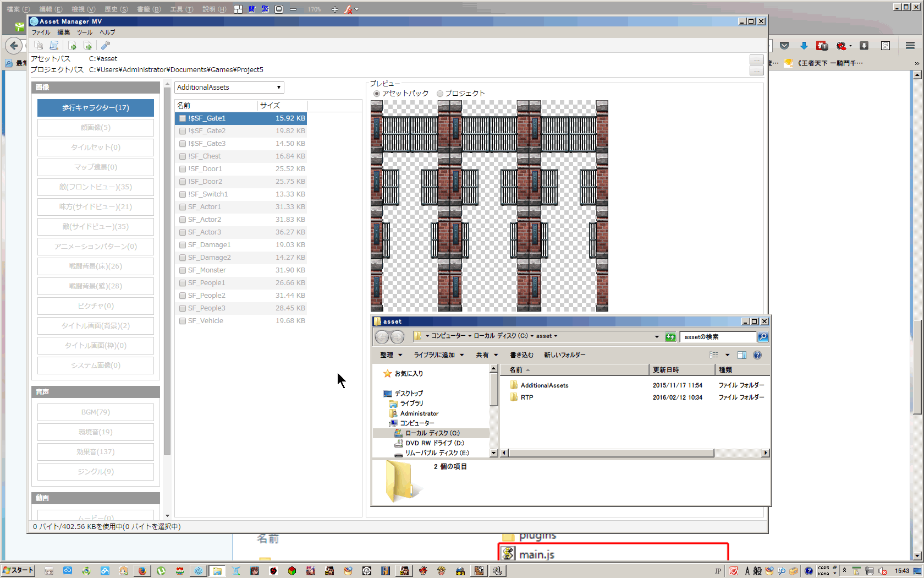
Task: Click the 新しいフォルダー button in explorer
Action: [565, 355]
